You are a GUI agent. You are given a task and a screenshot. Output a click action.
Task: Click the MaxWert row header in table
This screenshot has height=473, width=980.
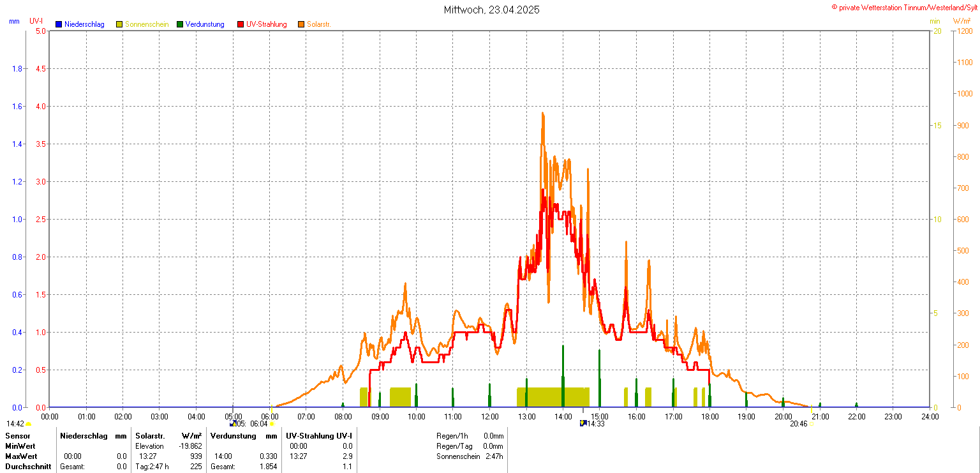pos(21,456)
